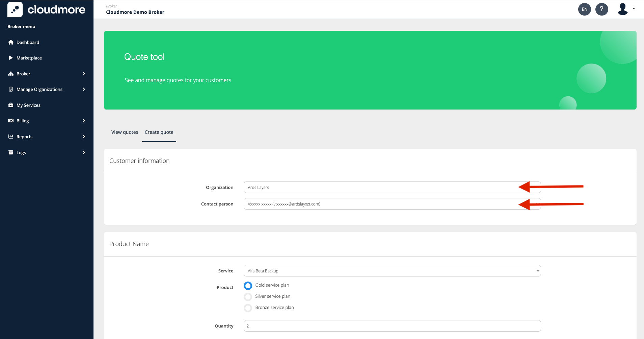The image size is (644, 339).
Task: Click the Reports chart icon
Action: (x=11, y=137)
